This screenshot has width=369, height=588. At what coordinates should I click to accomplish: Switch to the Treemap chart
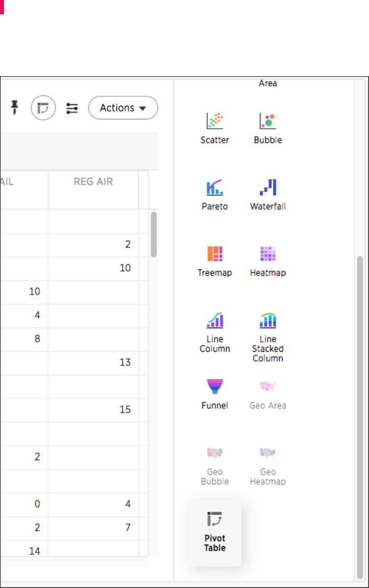[x=214, y=261]
